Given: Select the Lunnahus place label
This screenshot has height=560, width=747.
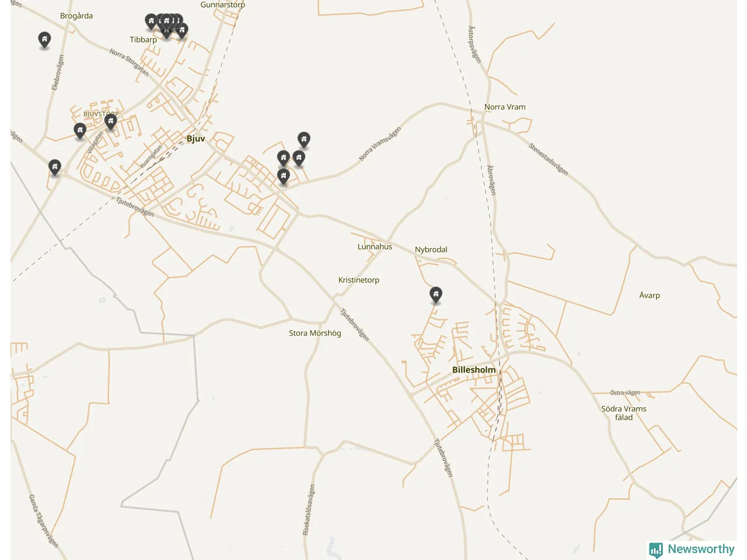Looking at the screenshot, I should (x=375, y=247).
